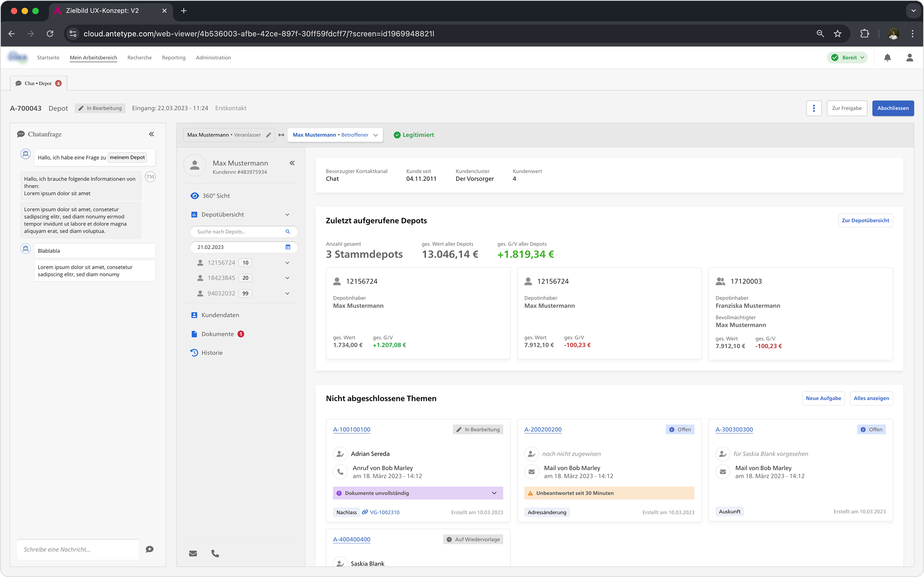
Task: Open ticket link A-300300300
Action: [734, 429]
